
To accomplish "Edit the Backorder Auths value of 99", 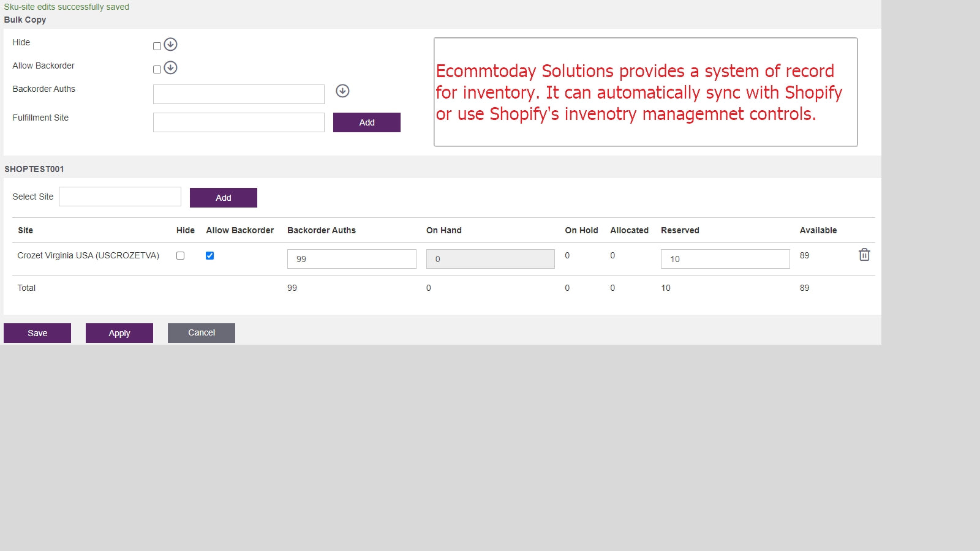I will click(x=351, y=258).
